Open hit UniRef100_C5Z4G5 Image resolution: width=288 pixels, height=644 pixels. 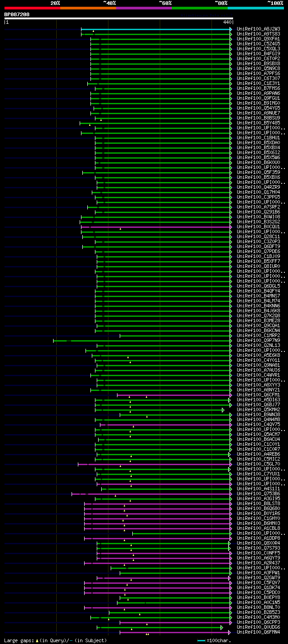(258, 44)
